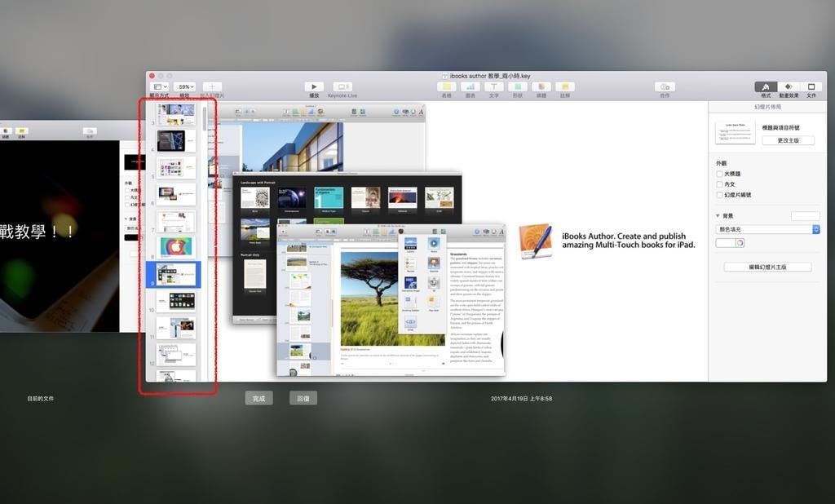Image resolution: width=835 pixels, height=504 pixels.
Task: Start the slideshow with the 播放 button
Action: [x=314, y=86]
